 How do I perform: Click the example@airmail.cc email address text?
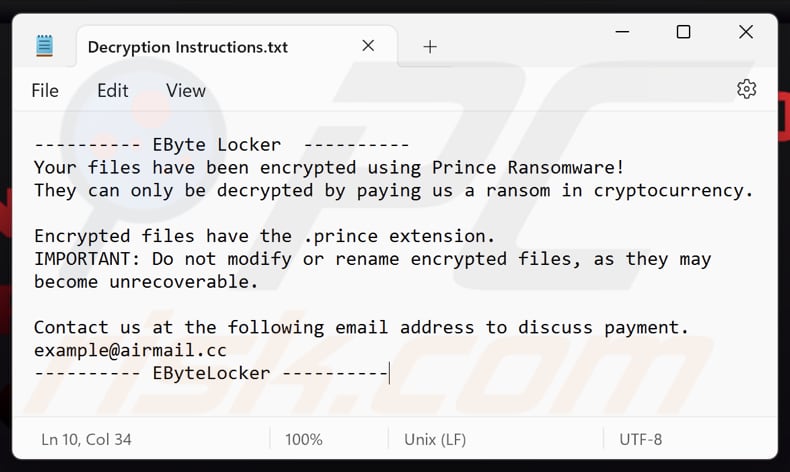[130, 351]
